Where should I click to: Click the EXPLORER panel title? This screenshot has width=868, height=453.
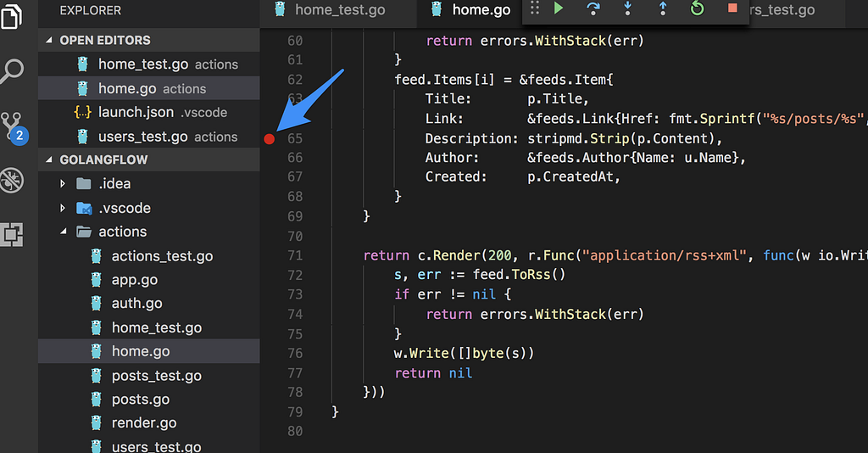pos(90,10)
